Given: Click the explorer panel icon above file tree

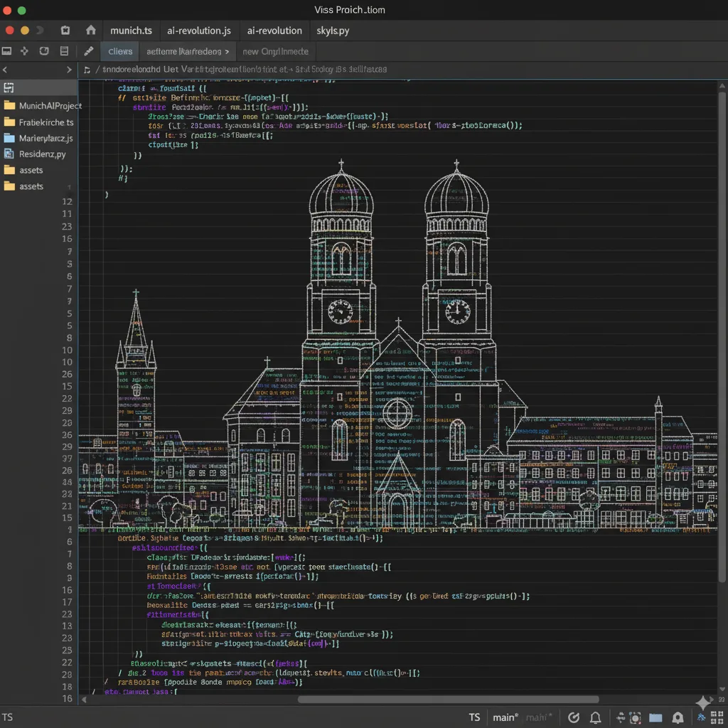Looking at the screenshot, I should pyautogui.click(x=9, y=88).
